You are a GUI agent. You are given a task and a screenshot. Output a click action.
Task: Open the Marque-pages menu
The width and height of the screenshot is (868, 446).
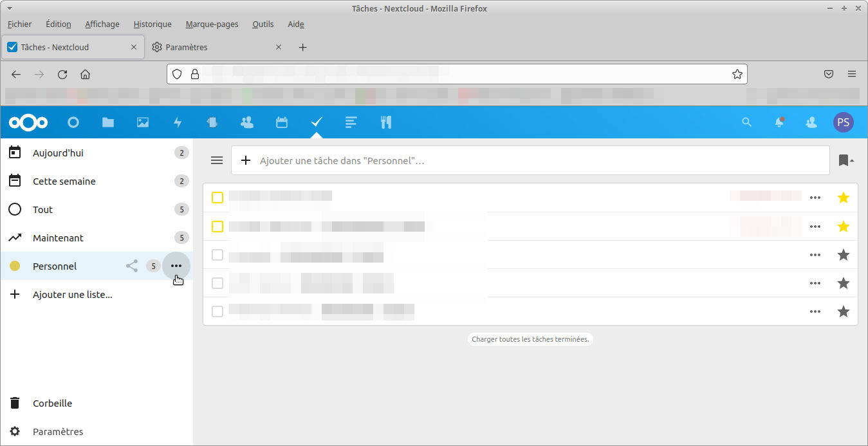coord(212,24)
